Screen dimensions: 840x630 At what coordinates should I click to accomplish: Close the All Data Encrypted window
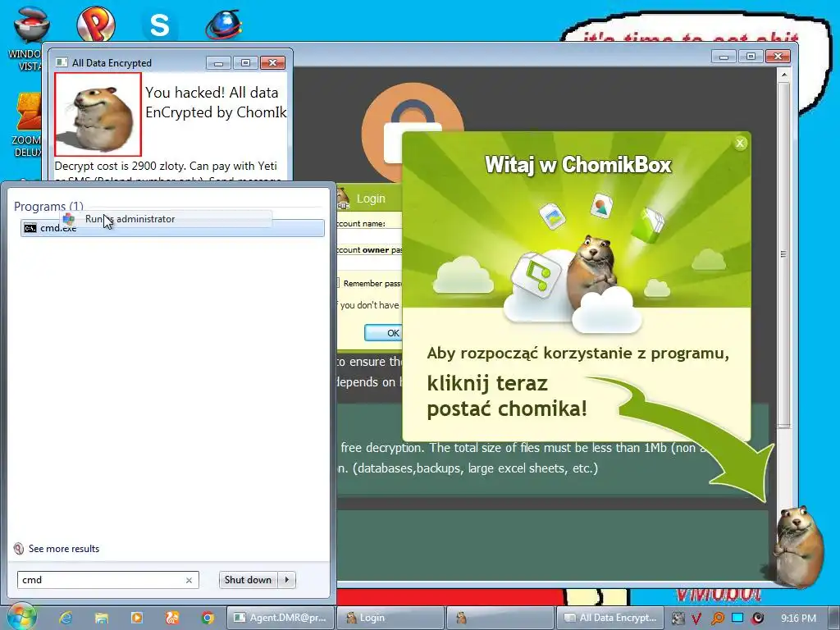272,62
